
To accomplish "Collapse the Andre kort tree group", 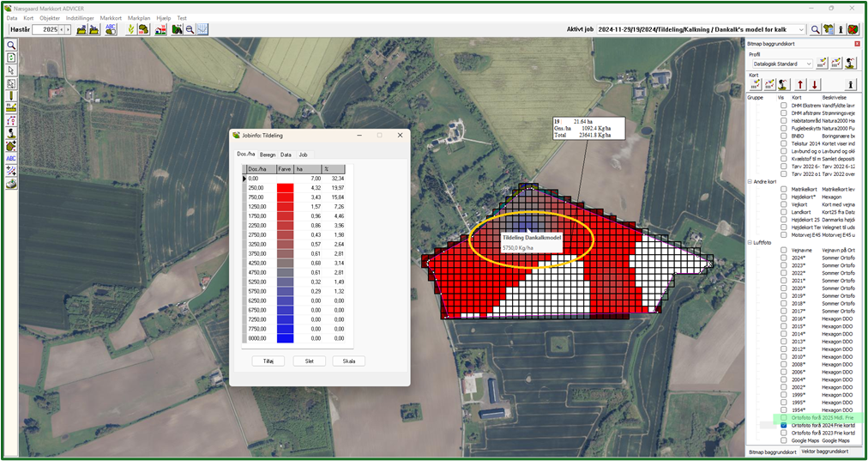I will (x=750, y=181).
